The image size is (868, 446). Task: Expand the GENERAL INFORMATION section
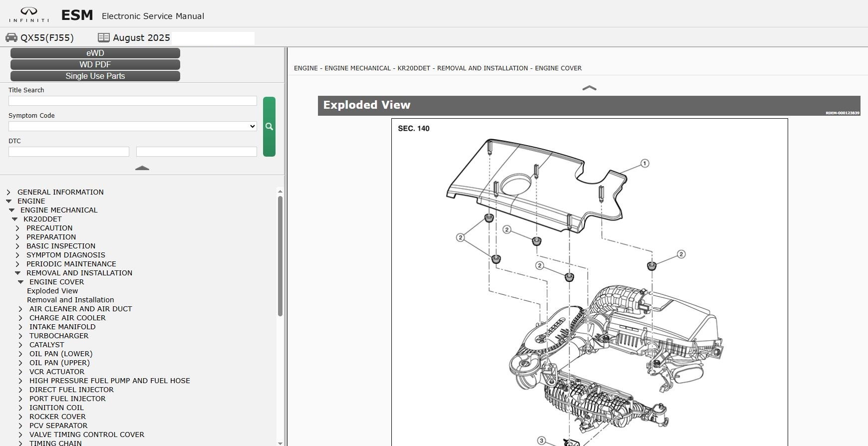click(x=8, y=192)
